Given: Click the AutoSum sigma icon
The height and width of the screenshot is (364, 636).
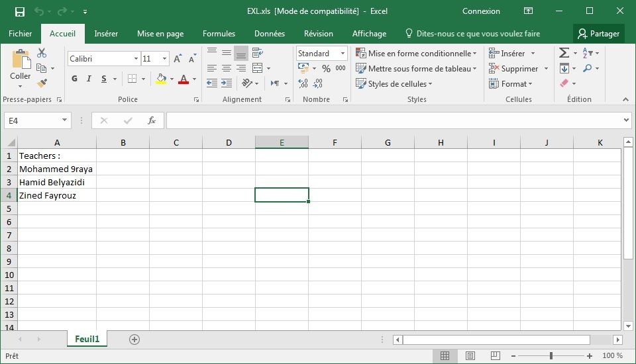Looking at the screenshot, I should 564,53.
